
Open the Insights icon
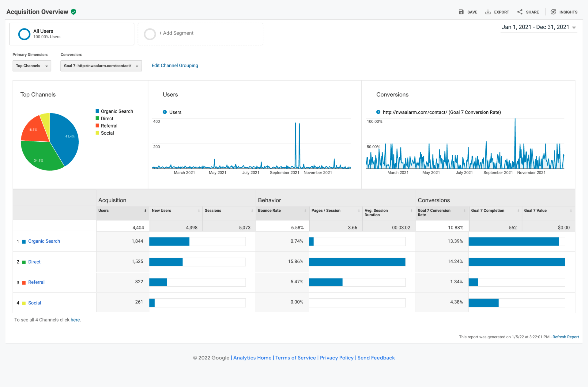553,12
